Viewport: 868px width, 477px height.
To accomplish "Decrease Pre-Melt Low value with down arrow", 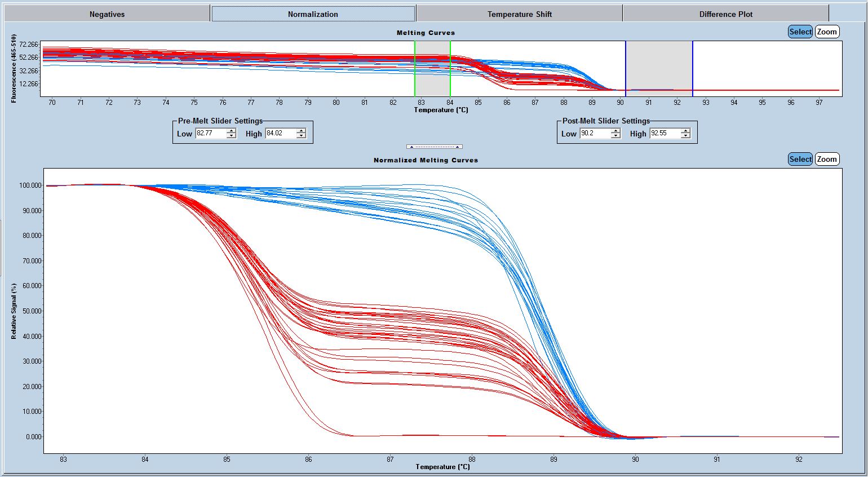I will [x=231, y=136].
